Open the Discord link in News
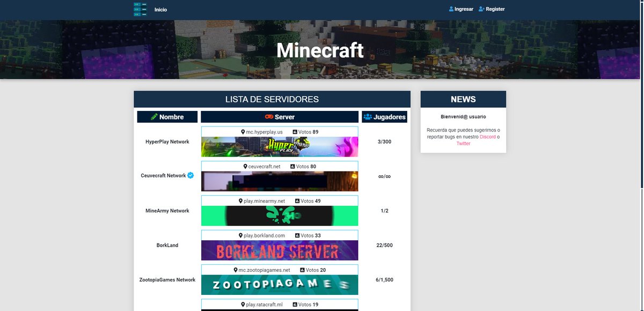Image resolution: width=644 pixels, height=311 pixels. coord(488,137)
